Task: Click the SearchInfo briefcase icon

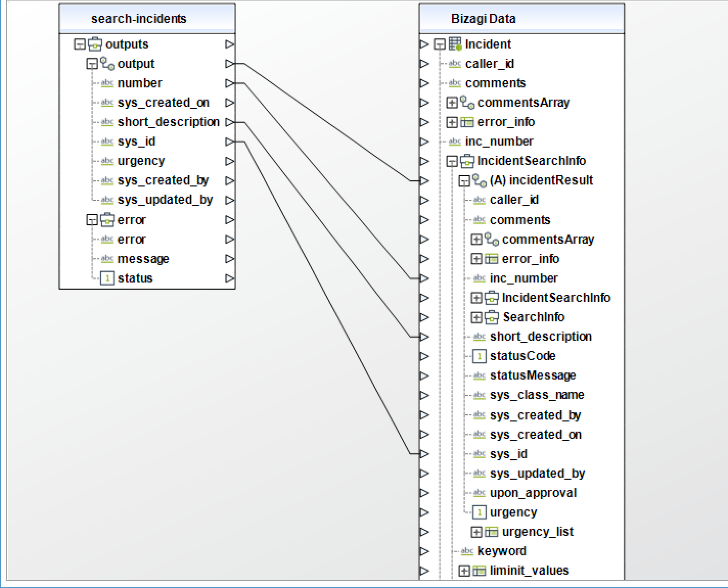Action: pyautogui.click(x=492, y=317)
